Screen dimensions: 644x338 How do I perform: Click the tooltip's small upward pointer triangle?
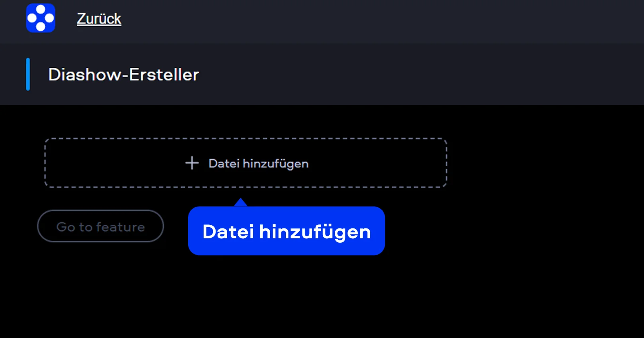241,202
